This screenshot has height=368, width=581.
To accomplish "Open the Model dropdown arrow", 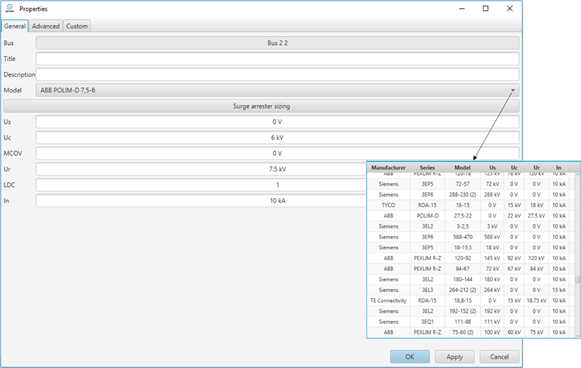I will click(513, 90).
